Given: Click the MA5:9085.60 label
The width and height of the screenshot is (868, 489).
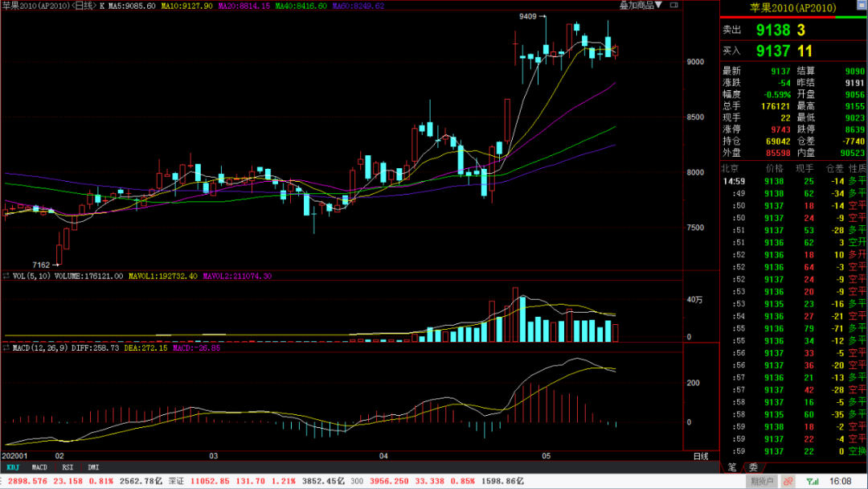Looking at the screenshot, I should click(x=132, y=6).
